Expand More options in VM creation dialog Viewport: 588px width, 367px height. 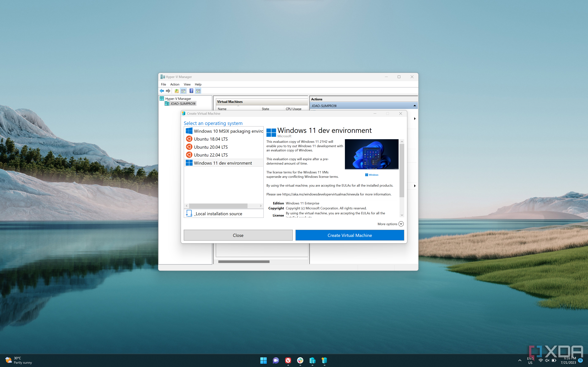390,223
